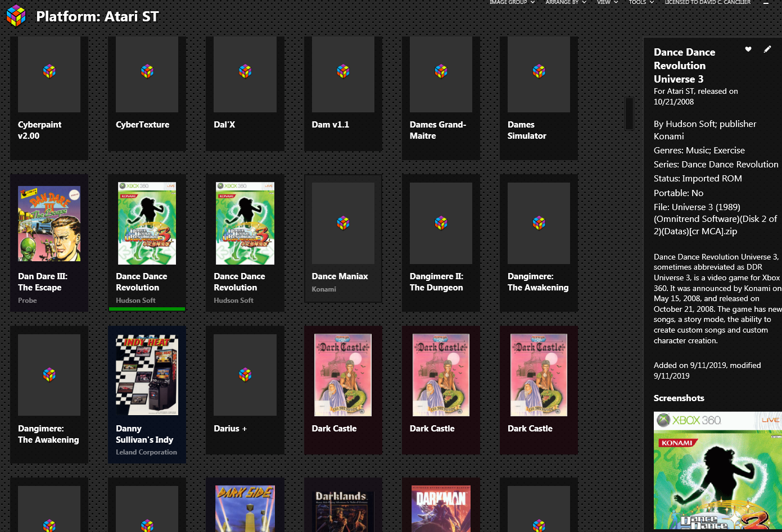
Task: Click the 'Dance Dance Revolution Universe 3' title in details
Action: tap(684, 65)
